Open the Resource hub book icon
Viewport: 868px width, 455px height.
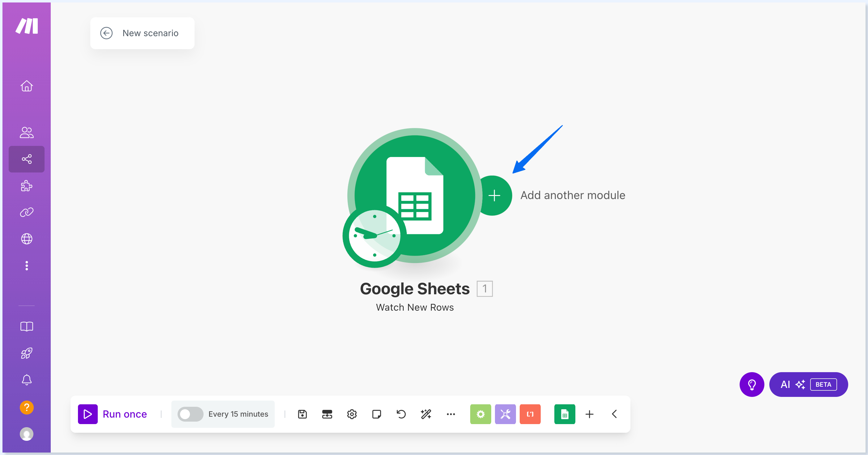coord(27,326)
